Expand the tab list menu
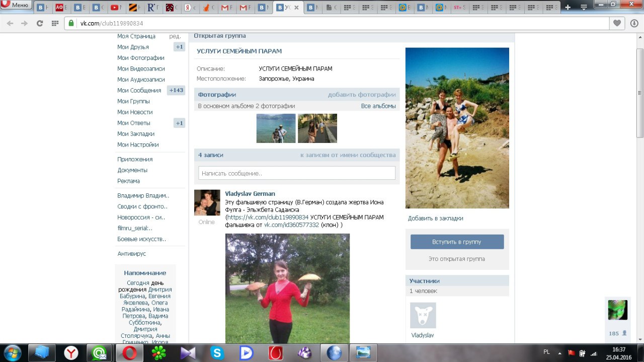The image size is (644, 362). (584, 8)
